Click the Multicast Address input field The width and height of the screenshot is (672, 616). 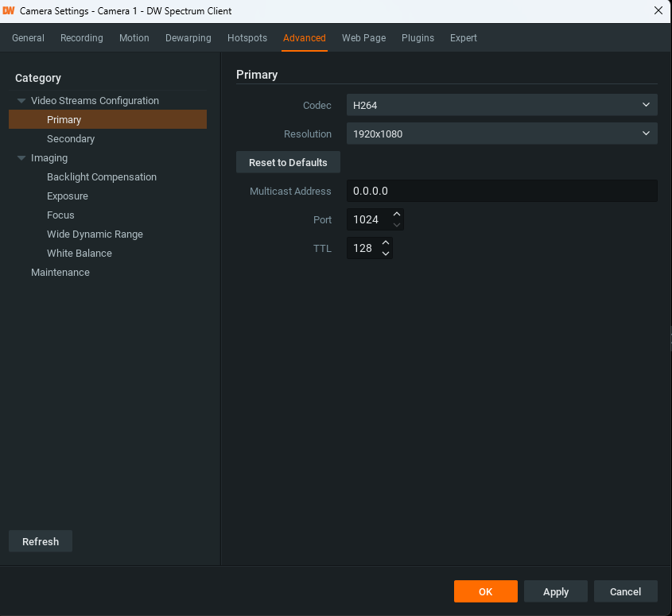(x=501, y=191)
